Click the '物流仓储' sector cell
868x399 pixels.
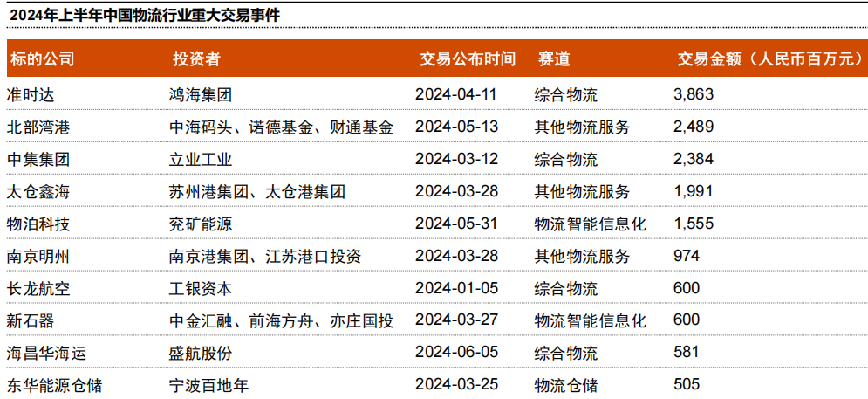(566, 384)
